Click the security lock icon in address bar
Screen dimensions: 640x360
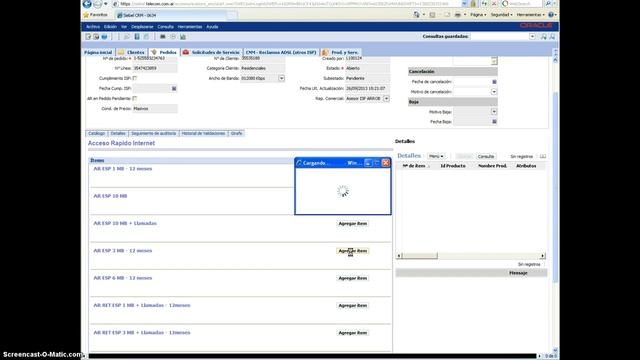[x=473, y=3]
